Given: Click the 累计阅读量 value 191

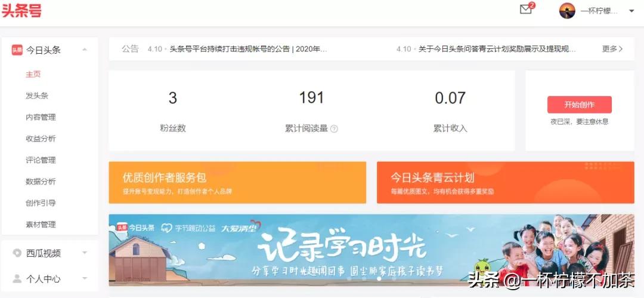Looking at the screenshot, I should coord(312,97).
